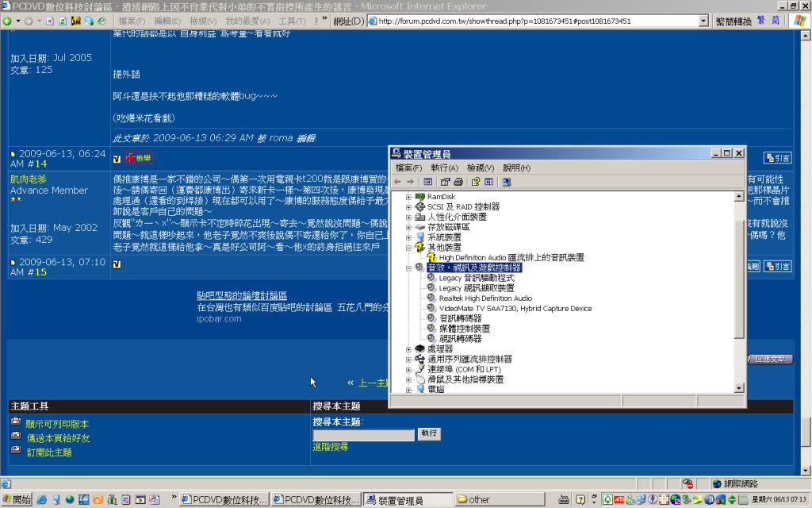Open 傳送本頁給好友 link

pos(58,438)
